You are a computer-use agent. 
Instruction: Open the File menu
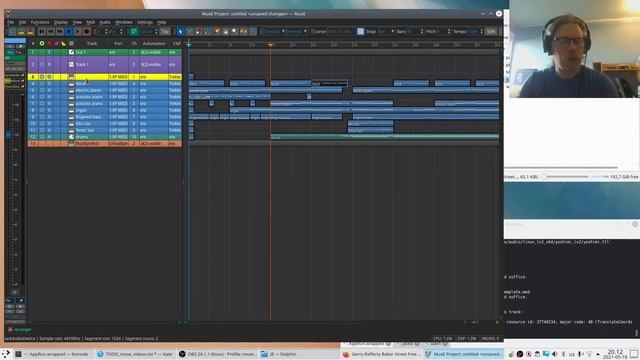coord(11,22)
